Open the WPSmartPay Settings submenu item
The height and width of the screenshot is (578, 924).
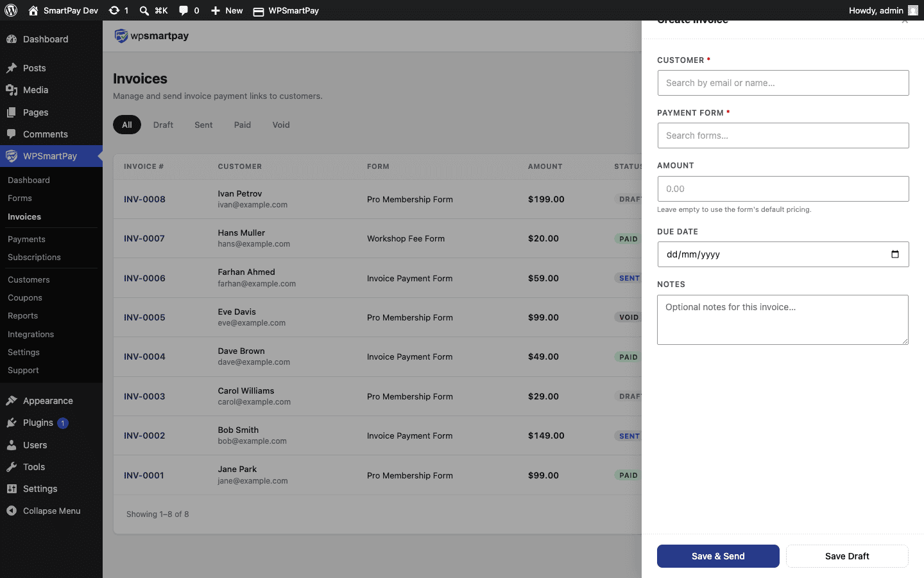click(x=24, y=352)
